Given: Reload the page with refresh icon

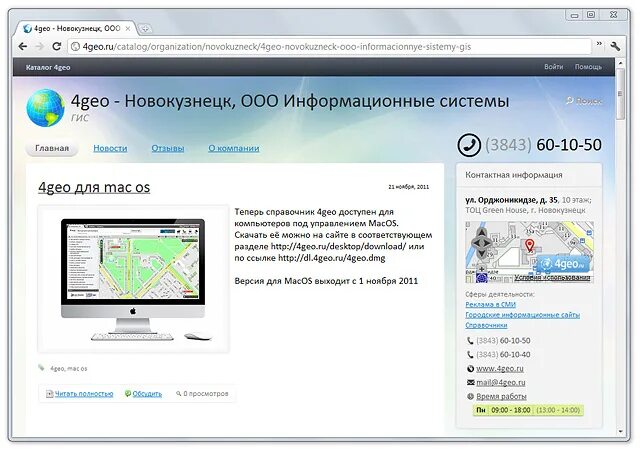Looking at the screenshot, I should (x=56, y=47).
